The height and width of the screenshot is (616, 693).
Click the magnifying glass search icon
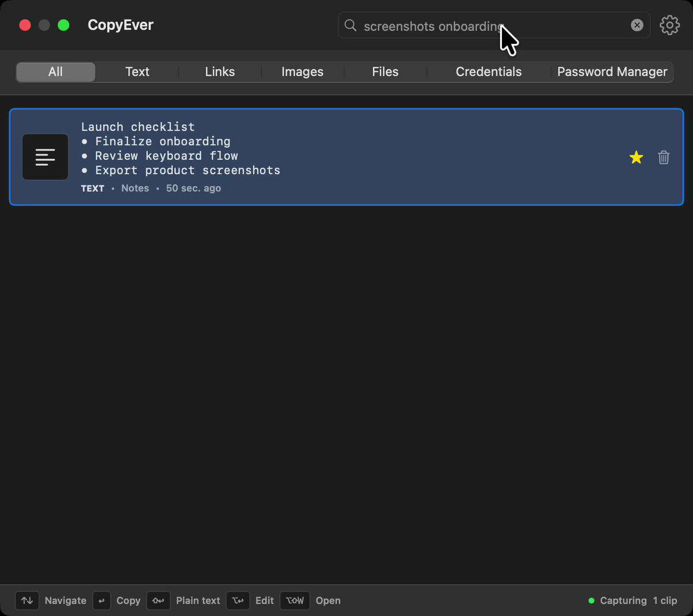coord(351,25)
